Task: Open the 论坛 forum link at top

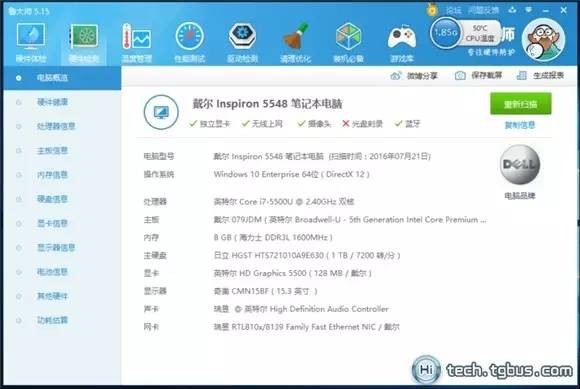Action: coord(453,10)
